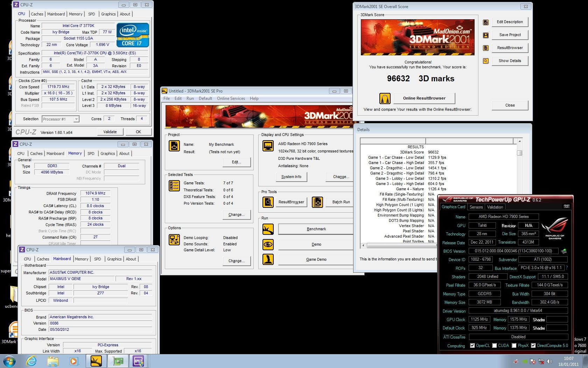Switch to Graphics tab in CPU-Z Memory window

pyautogui.click(x=108, y=154)
